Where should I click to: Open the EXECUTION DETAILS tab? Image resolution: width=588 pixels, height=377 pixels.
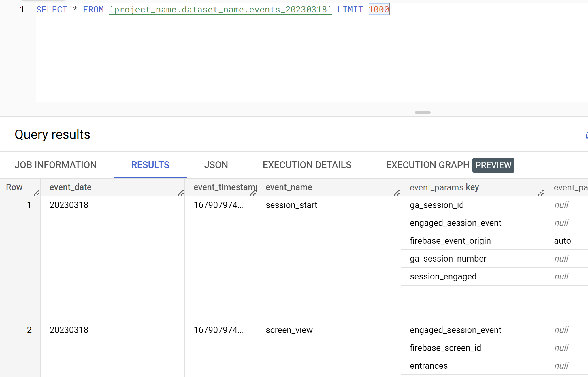(x=307, y=165)
